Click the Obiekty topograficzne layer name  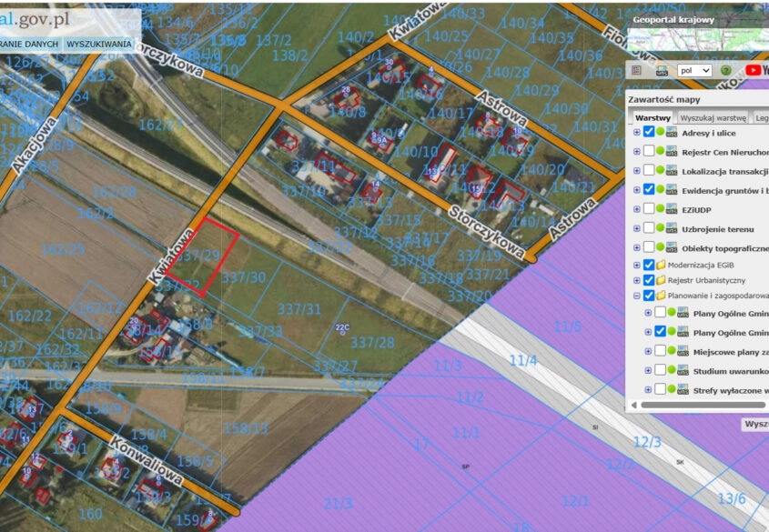pyautogui.click(x=724, y=248)
